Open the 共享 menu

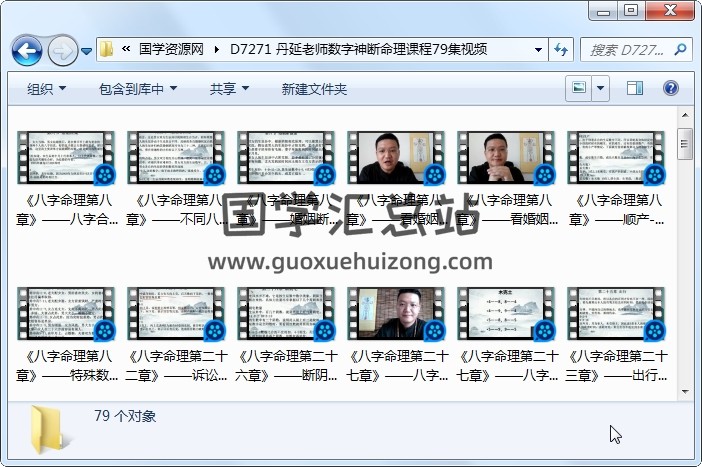point(229,89)
